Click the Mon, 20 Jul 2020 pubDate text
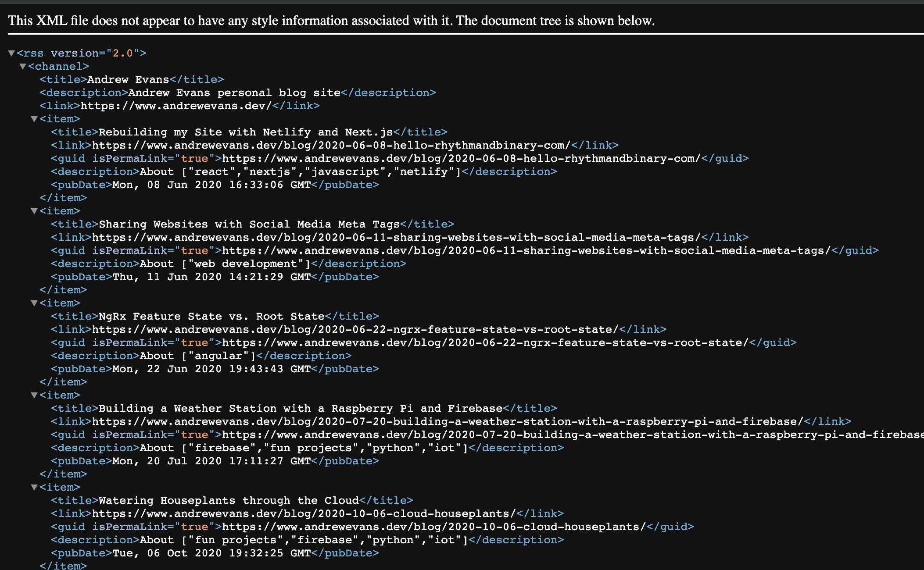Image resolution: width=924 pixels, height=570 pixels. (x=211, y=461)
